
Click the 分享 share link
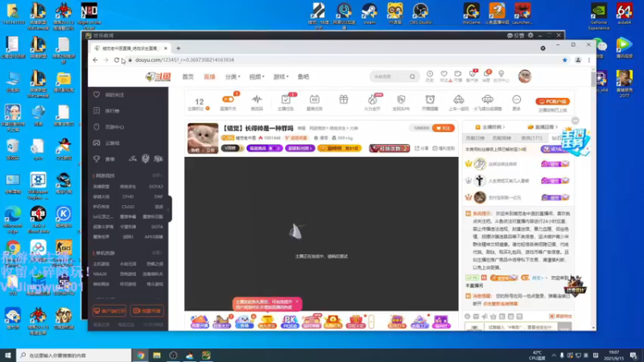(x=421, y=148)
